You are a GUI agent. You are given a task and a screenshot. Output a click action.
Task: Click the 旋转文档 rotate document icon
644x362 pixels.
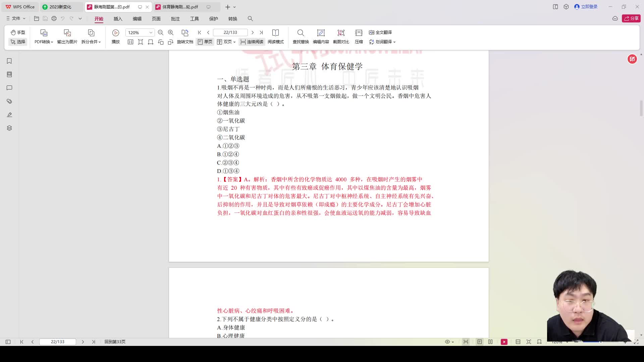click(x=185, y=42)
